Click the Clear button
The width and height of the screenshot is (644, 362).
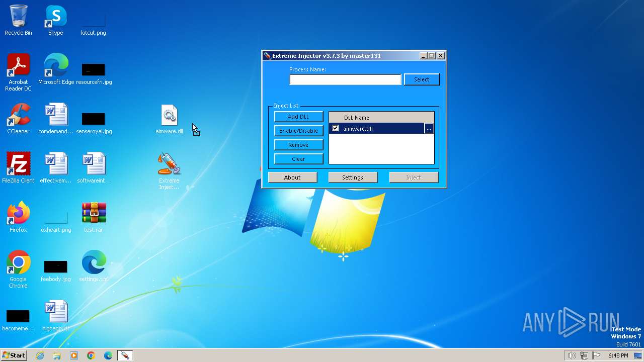298,159
